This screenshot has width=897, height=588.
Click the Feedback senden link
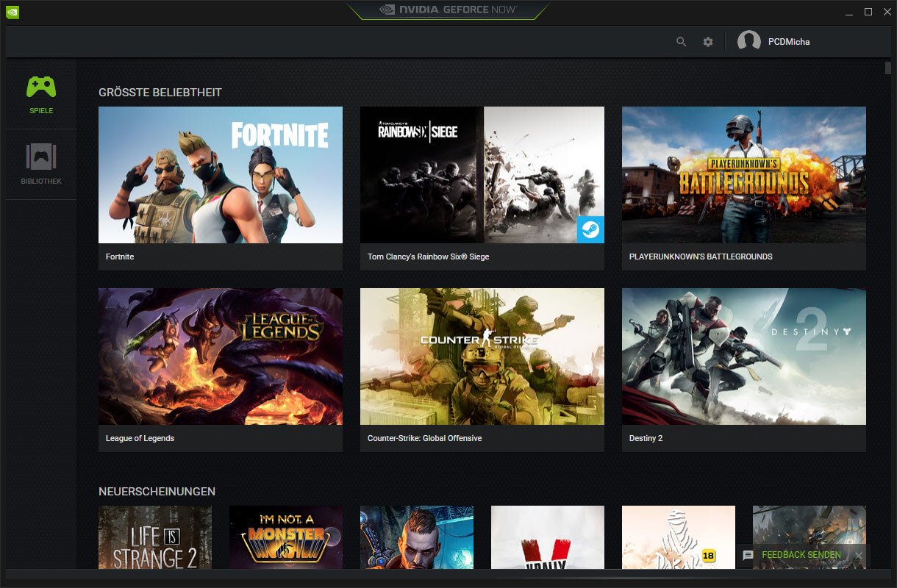pyautogui.click(x=801, y=555)
